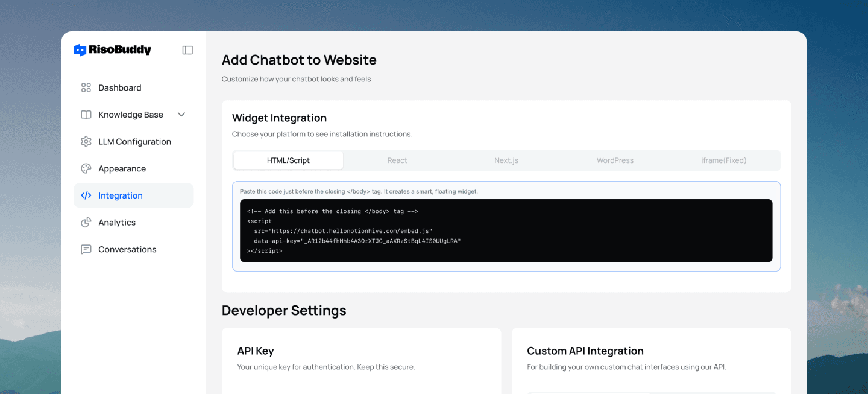The width and height of the screenshot is (868, 394).
Task: Click the HTML comment line in code
Action: point(332,211)
